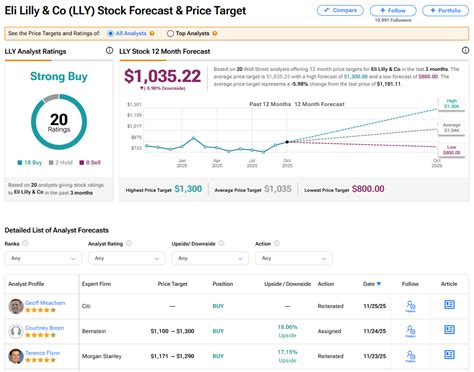The width and height of the screenshot is (474, 372).
Task: Click the Highest Price Target $1,300 value
Action: coord(188,189)
